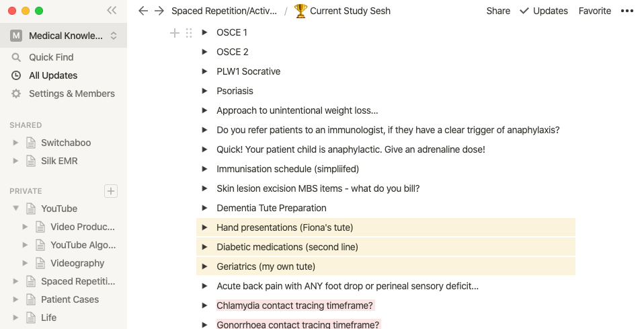Open the Updates menu in top bar
This screenshot has width=644, height=329.
click(x=543, y=11)
